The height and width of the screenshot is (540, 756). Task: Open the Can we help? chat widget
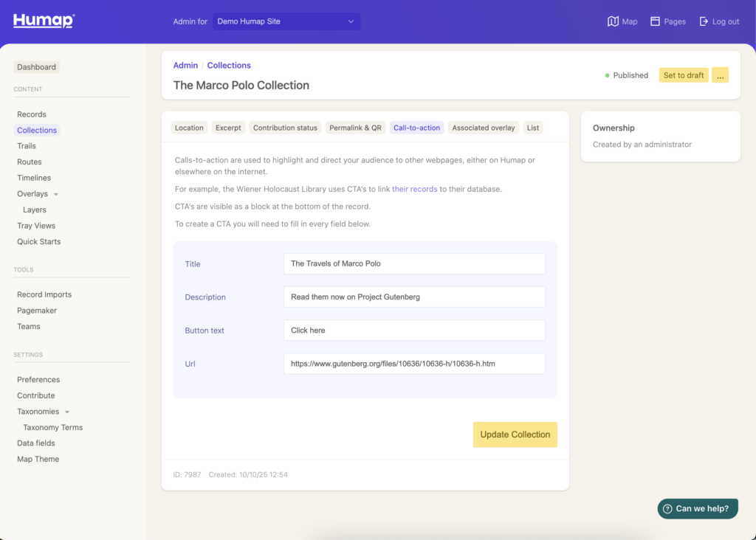click(698, 508)
